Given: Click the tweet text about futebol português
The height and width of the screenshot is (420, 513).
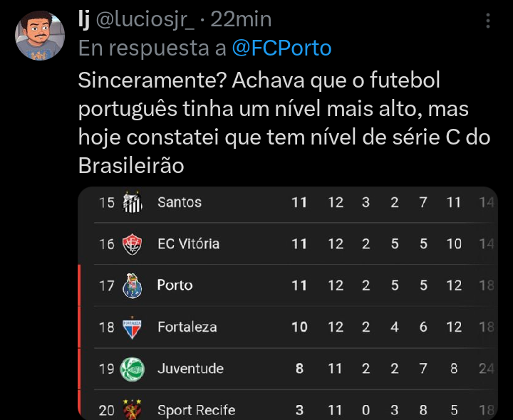Looking at the screenshot, I should point(284,123).
